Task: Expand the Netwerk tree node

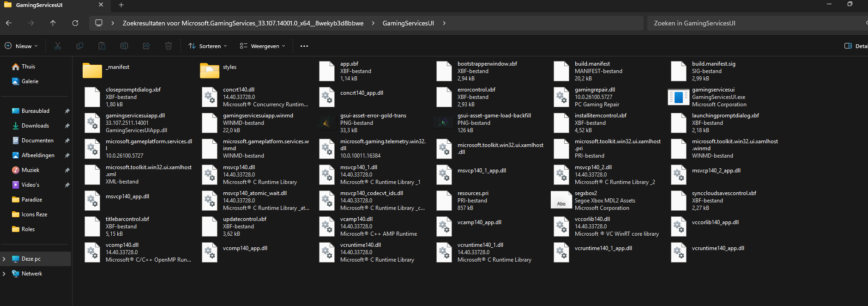Action: coord(4,274)
